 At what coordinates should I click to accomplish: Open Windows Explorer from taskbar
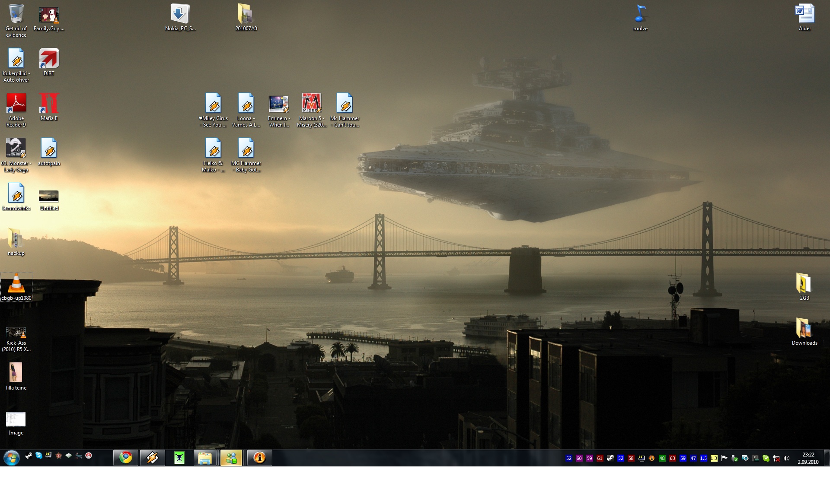tap(205, 458)
